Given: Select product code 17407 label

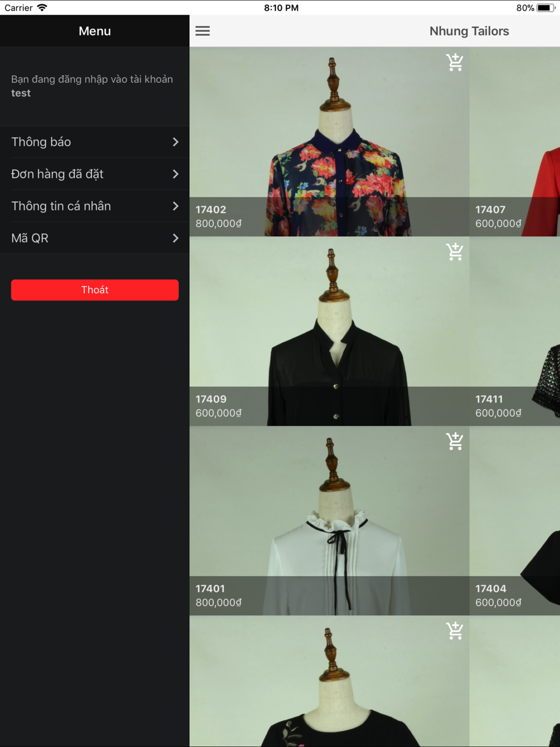Looking at the screenshot, I should [491, 209].
